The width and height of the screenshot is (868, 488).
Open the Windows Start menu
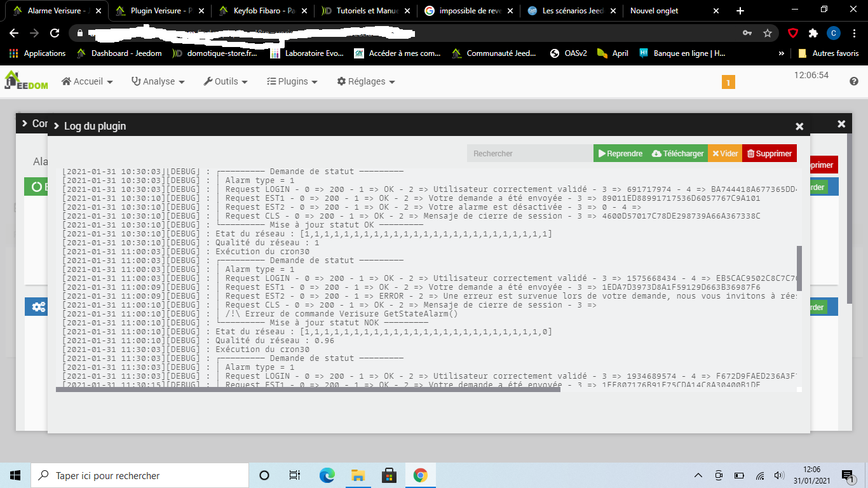[15, 475]
